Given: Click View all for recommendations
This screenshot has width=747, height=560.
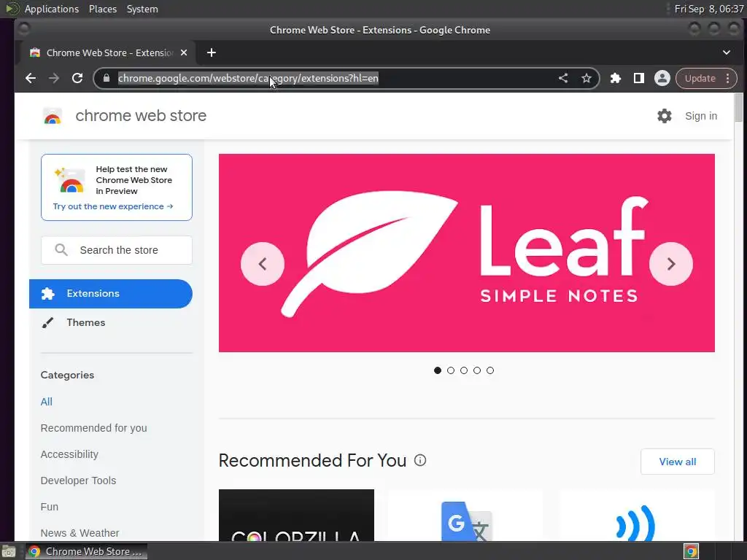Looking at the screenshot, I should 678,462.
